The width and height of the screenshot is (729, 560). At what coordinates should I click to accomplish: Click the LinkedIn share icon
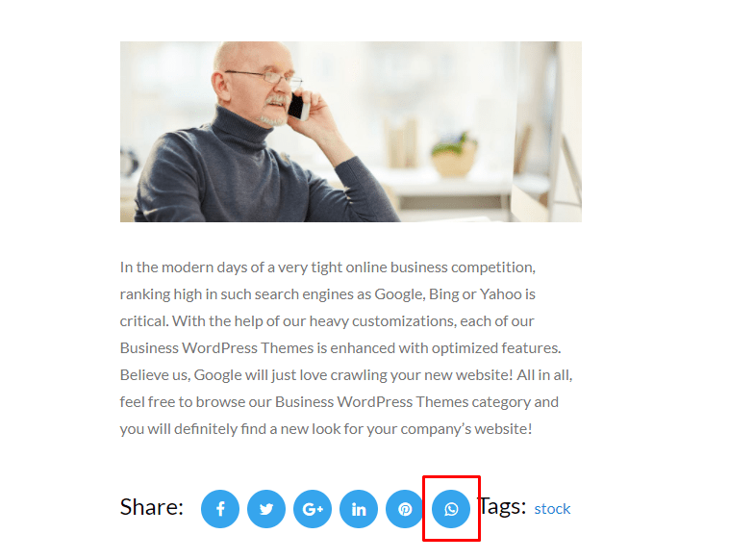(359, 509)
